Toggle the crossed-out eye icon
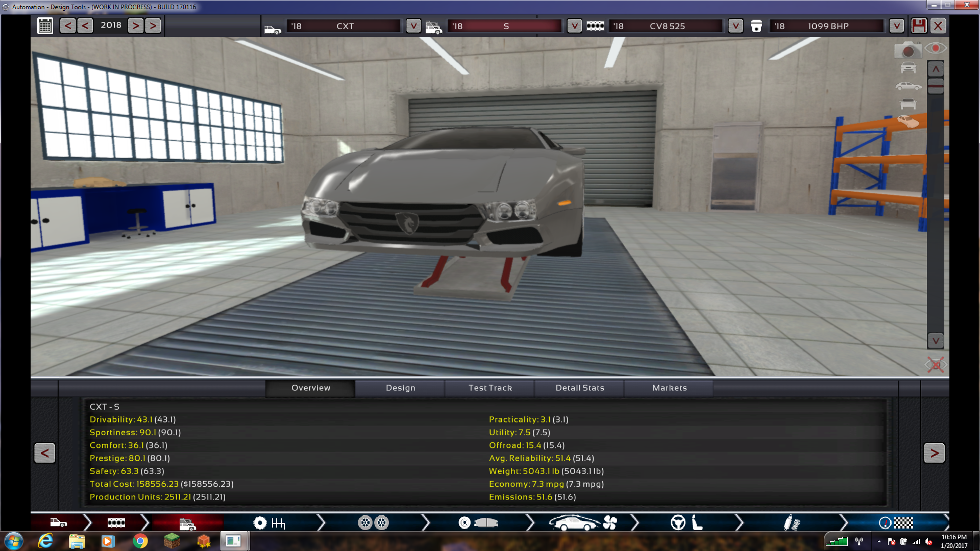980x551 pixels. point(935,365)
